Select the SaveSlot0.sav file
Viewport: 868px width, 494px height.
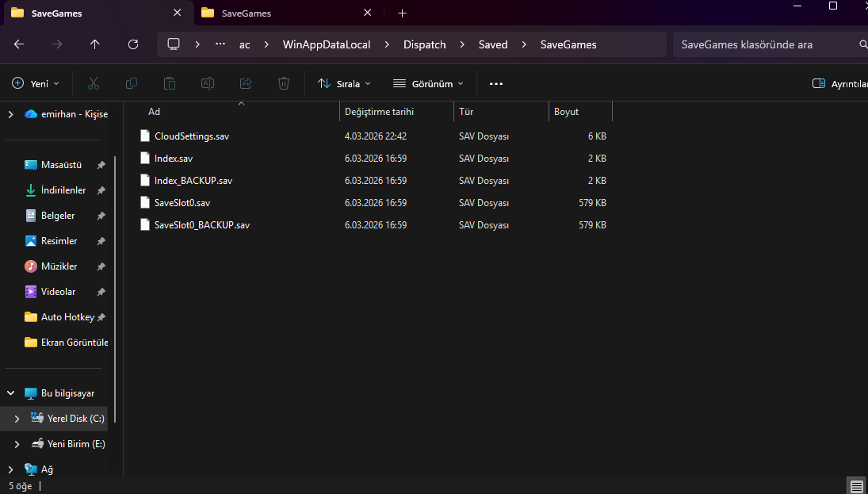click(x=182, y=203)
